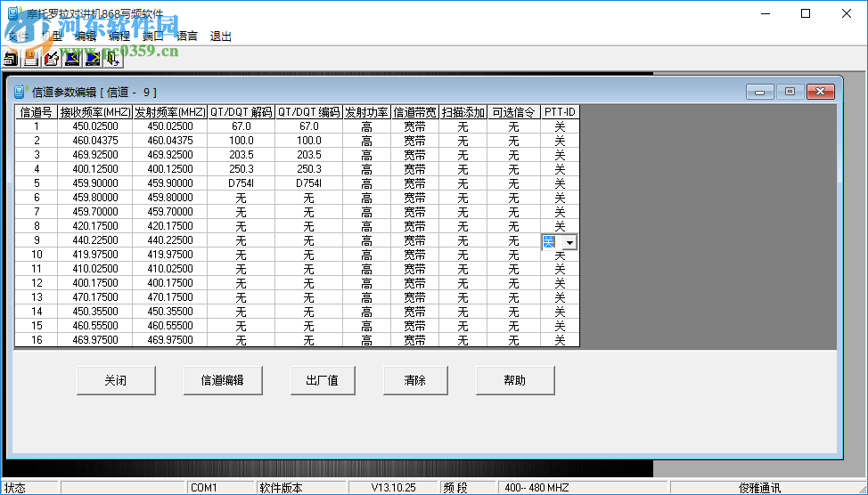Click channel 5's PTT-ID cell showing 关
Image resolution: width=868 pixels, height=495 pixels.
(561, 183)
